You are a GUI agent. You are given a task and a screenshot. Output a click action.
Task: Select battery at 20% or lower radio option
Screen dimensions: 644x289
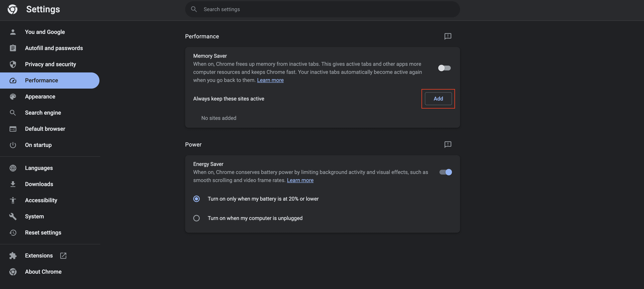(196, 199)
